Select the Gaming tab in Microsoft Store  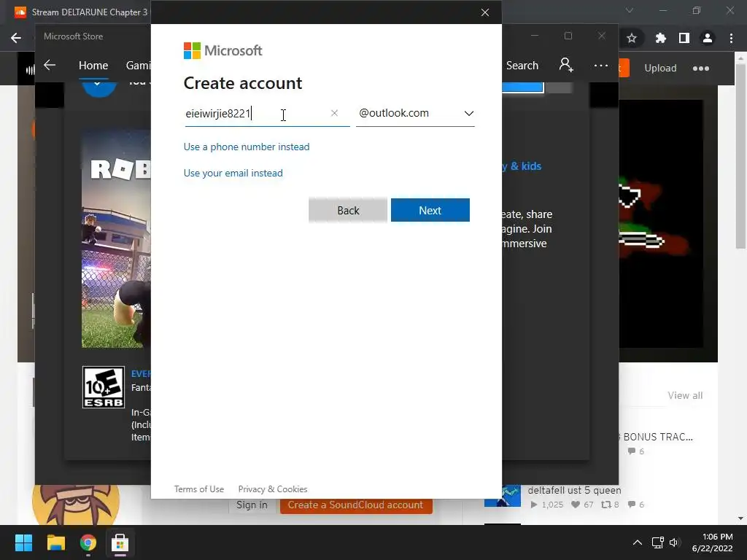click(x=138, y=65)
